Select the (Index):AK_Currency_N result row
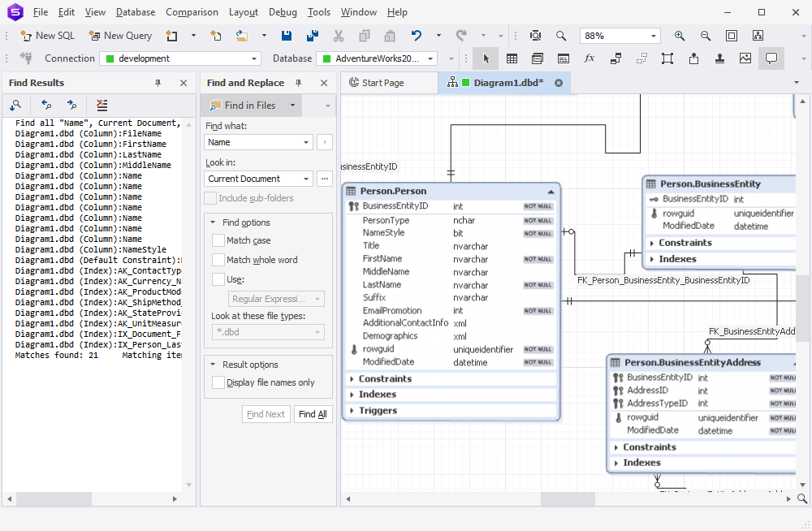The height and width of the screenshot is (531, 812). click(98, 281)
